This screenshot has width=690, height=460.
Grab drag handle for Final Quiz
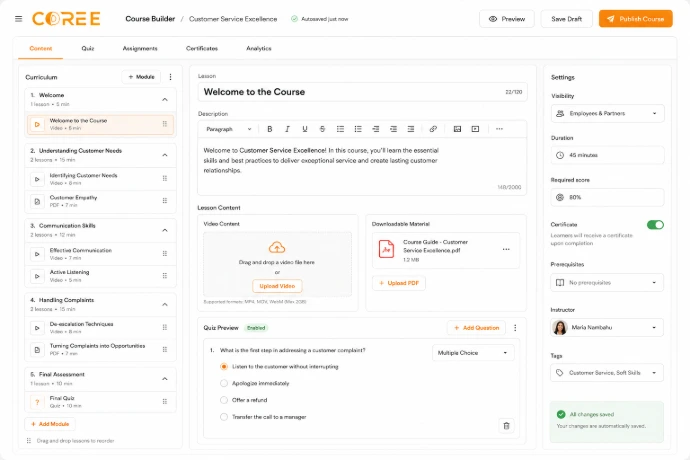[x=165, y=401]
